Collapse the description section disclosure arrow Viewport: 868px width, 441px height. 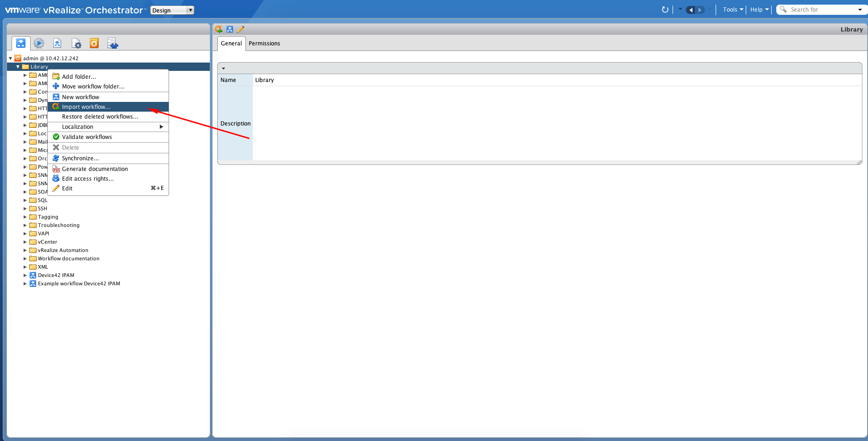pyautogui.click(x=224, y=68)
